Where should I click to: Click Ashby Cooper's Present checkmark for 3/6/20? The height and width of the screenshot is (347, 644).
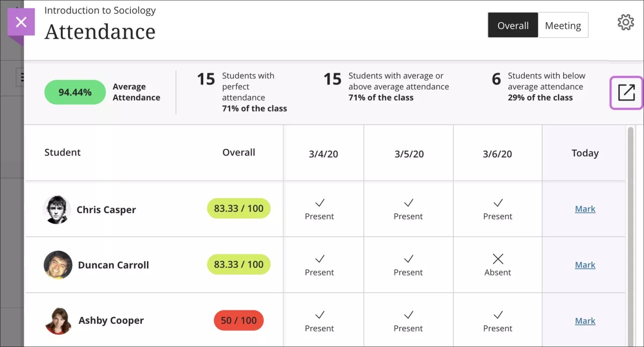pos(497,320)
